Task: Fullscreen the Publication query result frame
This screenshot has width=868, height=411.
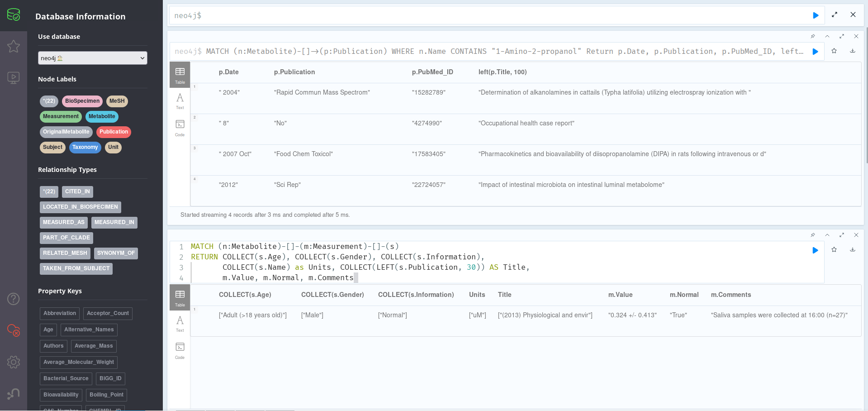Action: click(842, 36)
